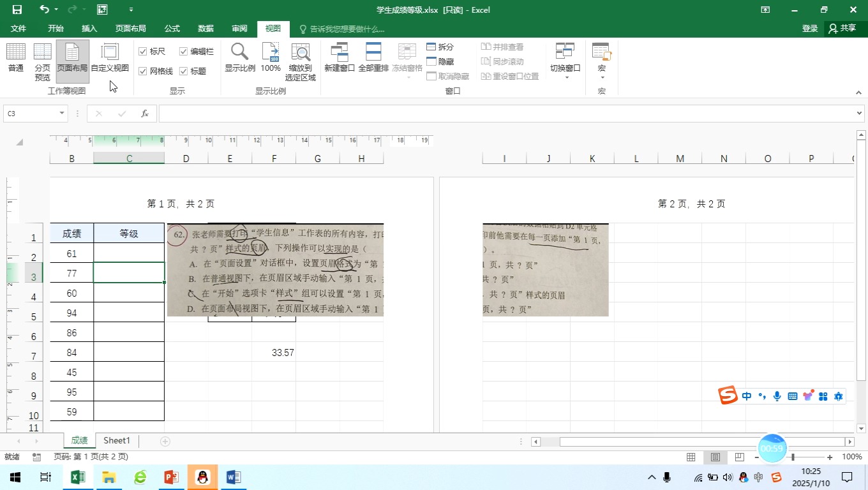868x490 pixels.
Task: Open Word from the taskbar
Action: pos(233,477)
